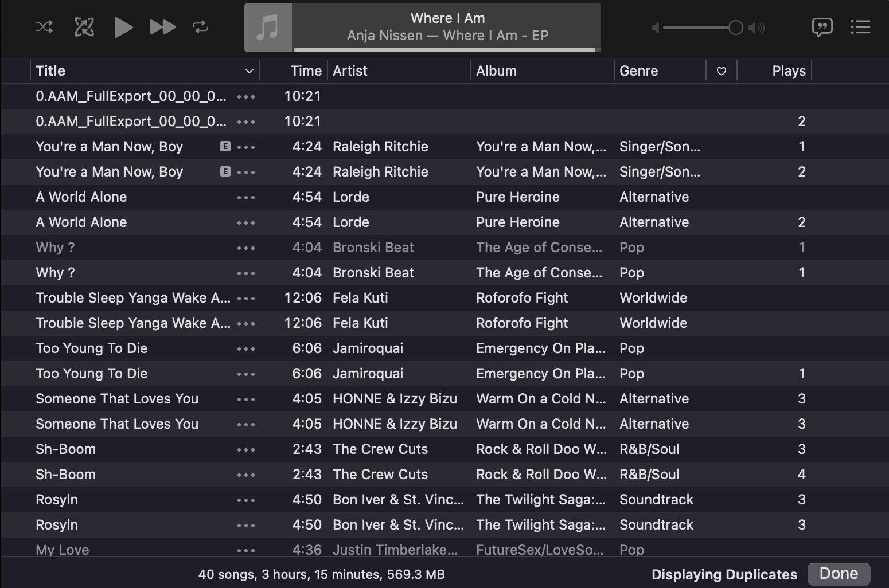889x588 pixels.
Task: Play the current song
Action: pos(123,27)
